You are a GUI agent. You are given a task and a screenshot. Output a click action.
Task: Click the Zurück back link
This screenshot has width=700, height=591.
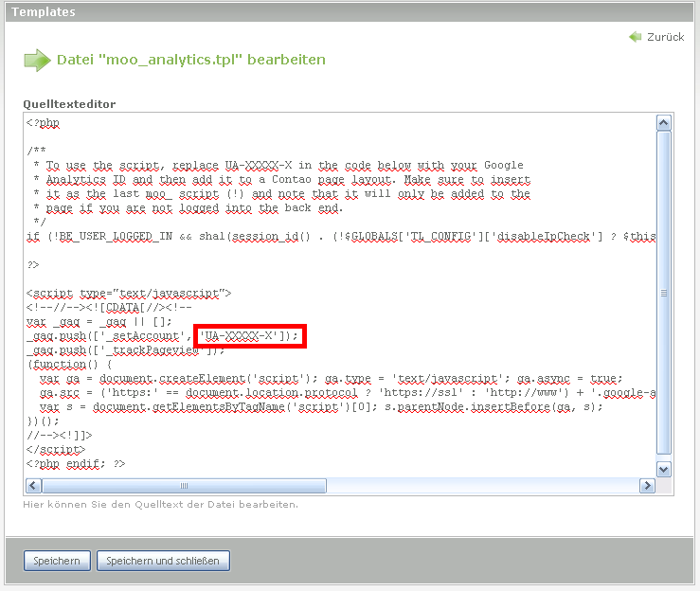tap(664, 37)
